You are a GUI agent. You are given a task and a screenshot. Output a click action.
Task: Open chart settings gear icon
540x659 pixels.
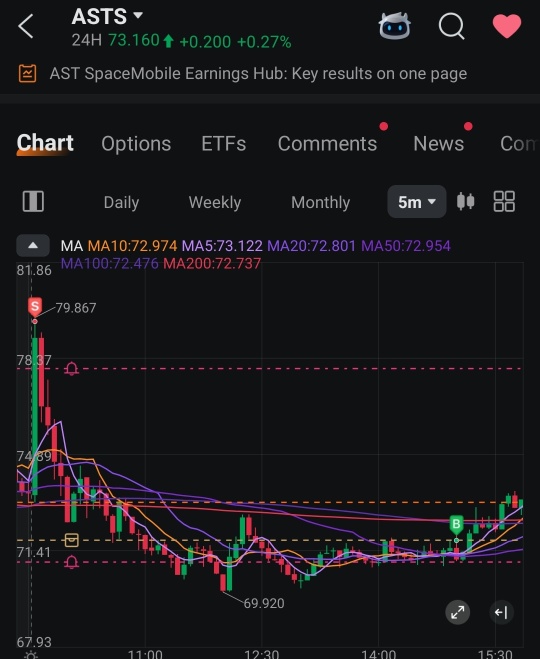pos(31,655)
